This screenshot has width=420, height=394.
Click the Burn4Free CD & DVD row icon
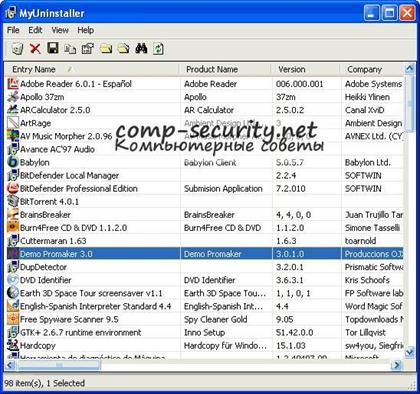[13, 228]
